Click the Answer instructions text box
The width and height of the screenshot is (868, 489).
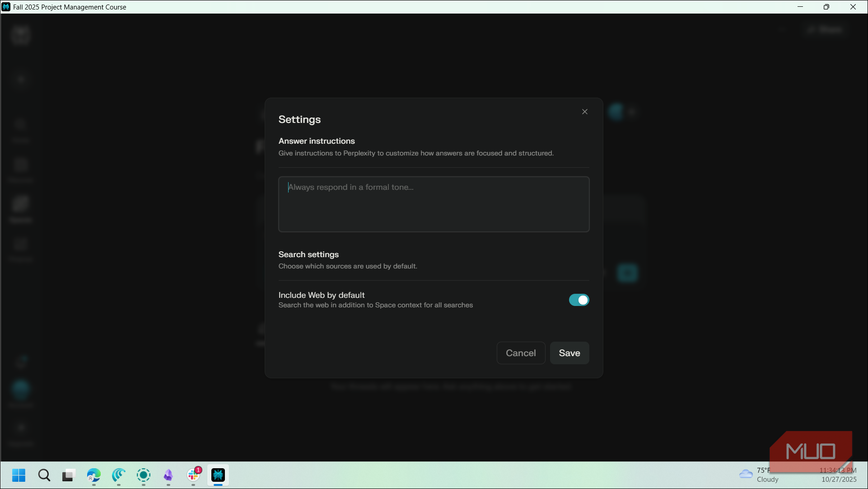(x=434, y=204)
